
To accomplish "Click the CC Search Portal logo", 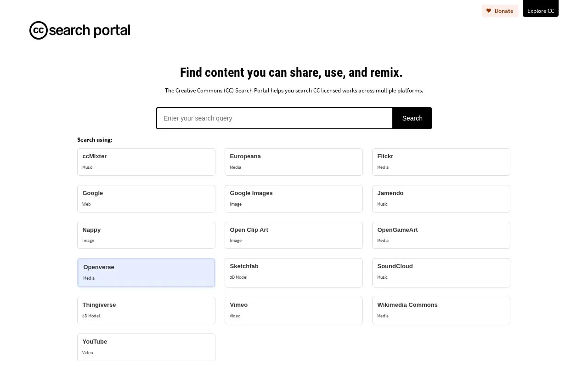I will [x=80, y=30].
